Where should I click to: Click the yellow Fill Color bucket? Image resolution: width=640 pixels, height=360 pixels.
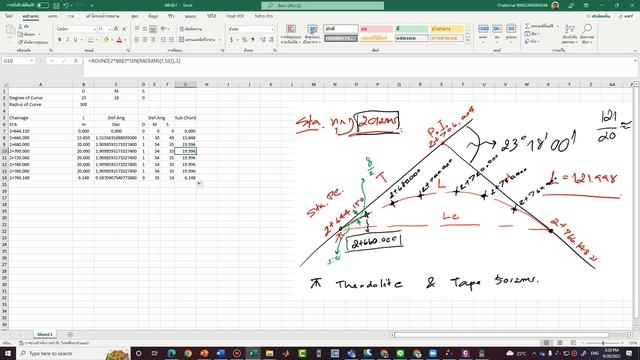[106, 40]
